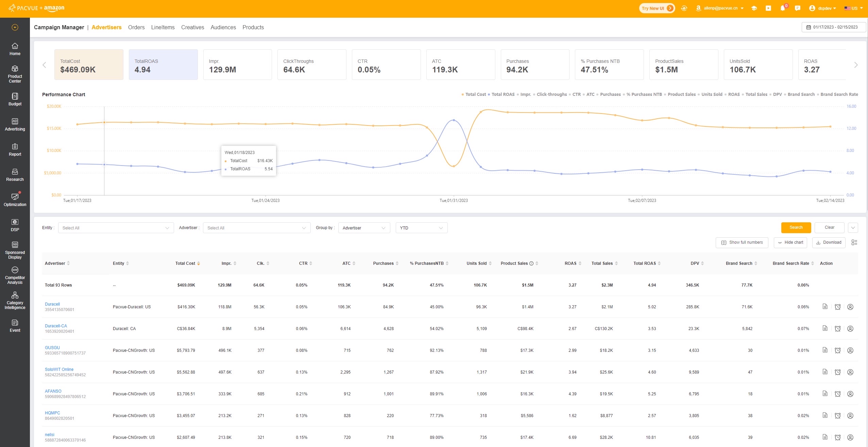Open Category Intelligence in sidebar

coord(15,300)
